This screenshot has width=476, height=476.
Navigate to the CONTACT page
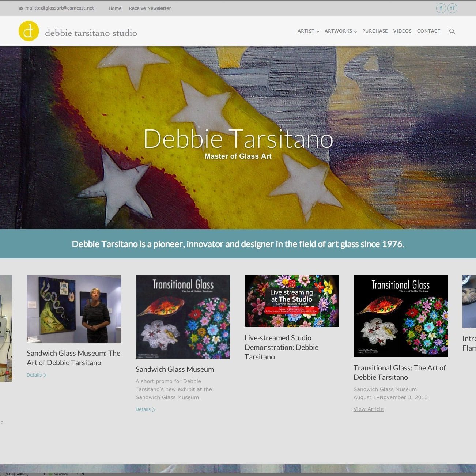[428, 31]
